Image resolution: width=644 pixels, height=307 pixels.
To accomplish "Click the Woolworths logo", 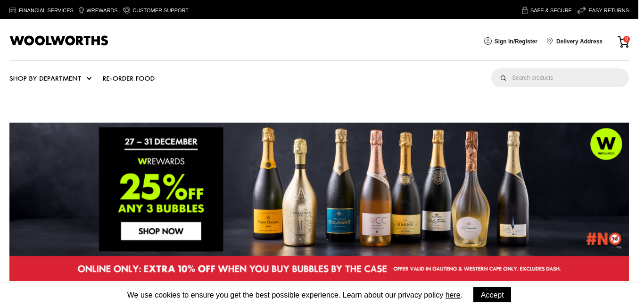I will (59, 41).
